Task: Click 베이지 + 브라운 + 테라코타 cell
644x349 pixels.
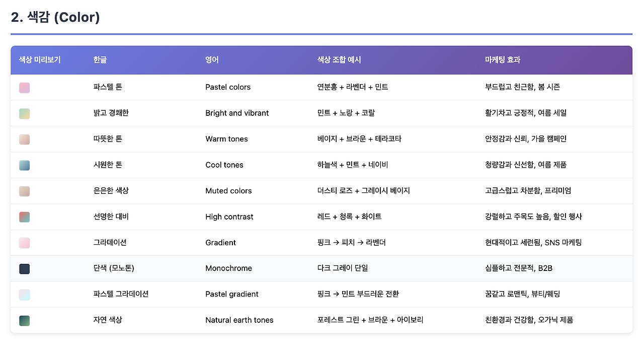Action: [359, 139]
